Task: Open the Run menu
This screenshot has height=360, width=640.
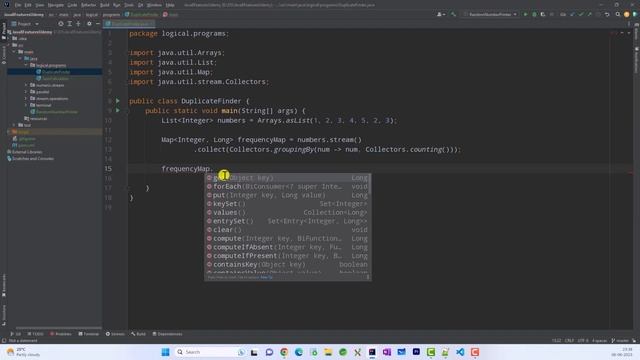Action: coord(117,5)
